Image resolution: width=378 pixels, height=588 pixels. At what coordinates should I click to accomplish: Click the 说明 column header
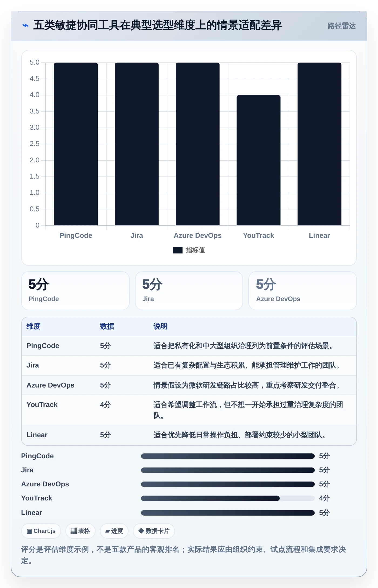tap(160, 326)
